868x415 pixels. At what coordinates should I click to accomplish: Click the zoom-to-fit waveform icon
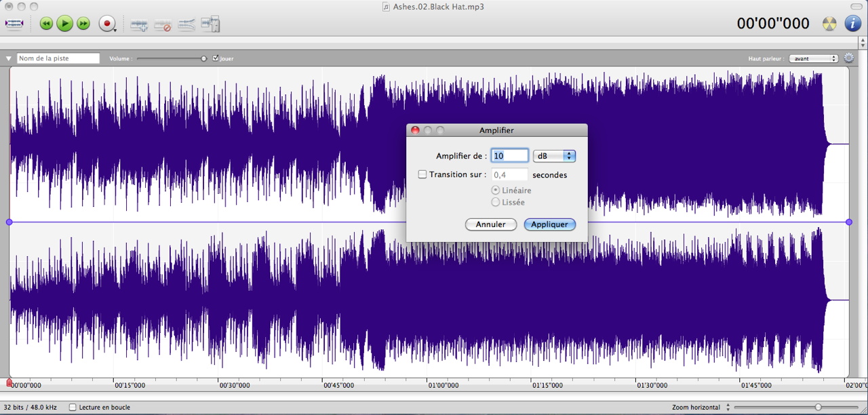tap(14, 24)
